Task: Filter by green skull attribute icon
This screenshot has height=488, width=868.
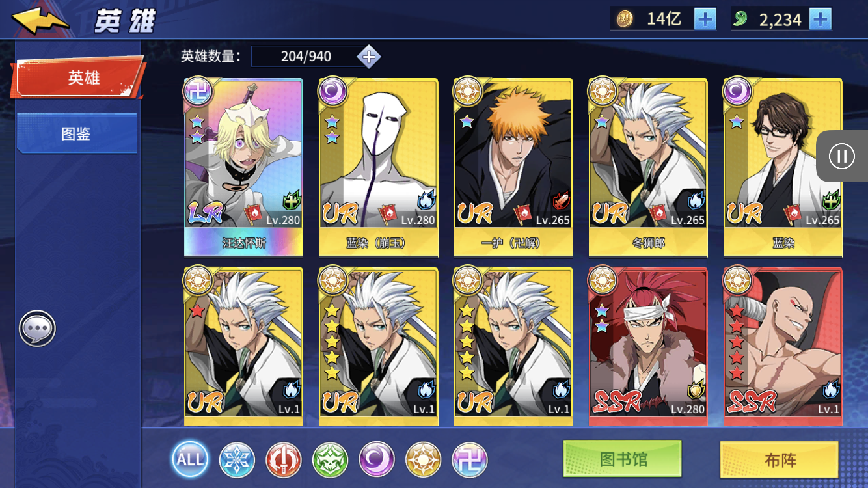Action: [330, 459]
